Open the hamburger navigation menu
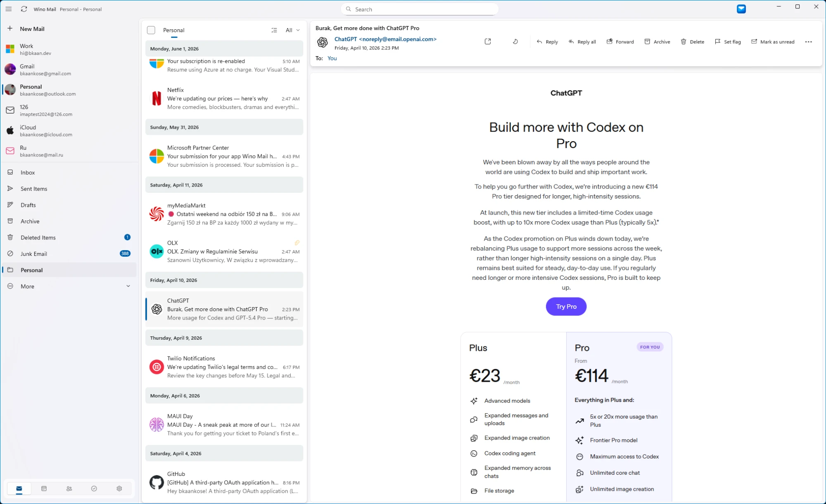826x504 pixels. (x=9, y=9)
